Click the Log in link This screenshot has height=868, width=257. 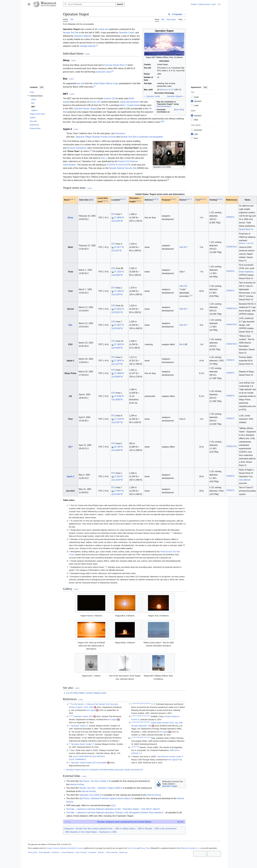pos(213,4)
